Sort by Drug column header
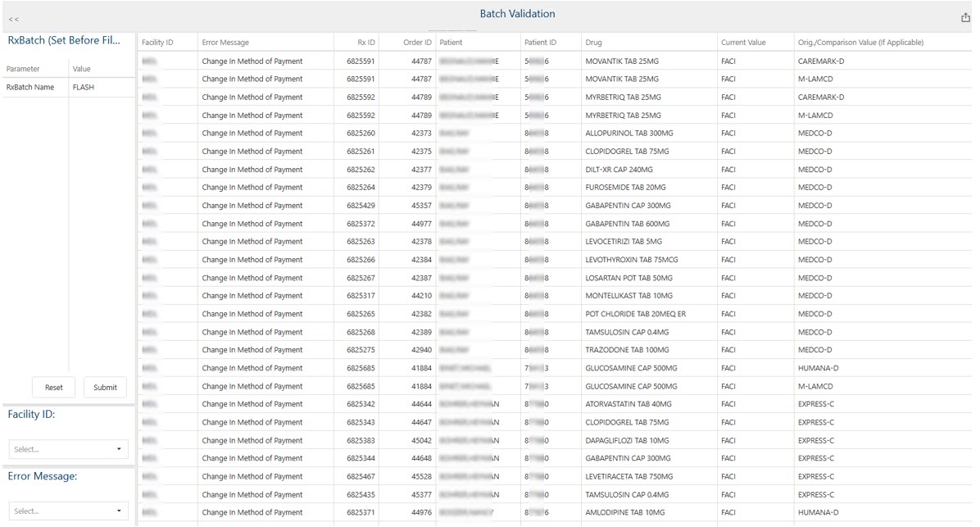Viewport: 980px width, 527px height. point(594,43)
